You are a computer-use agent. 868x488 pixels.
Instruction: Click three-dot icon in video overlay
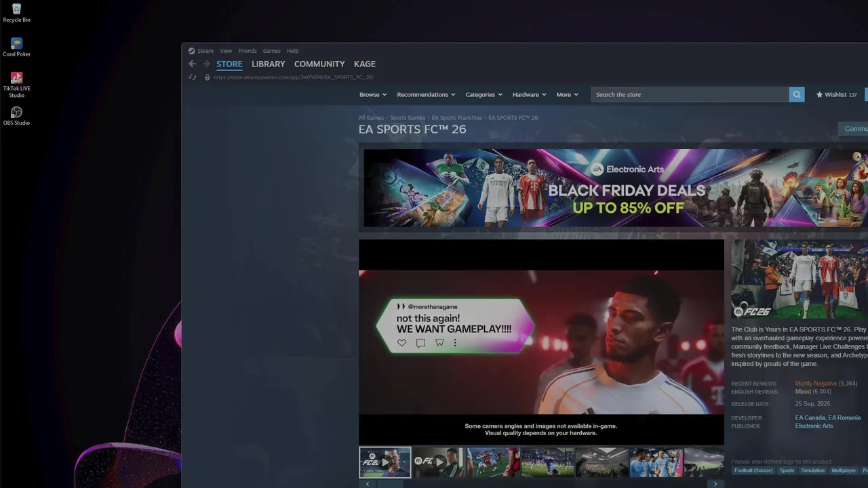coord(455,343)
